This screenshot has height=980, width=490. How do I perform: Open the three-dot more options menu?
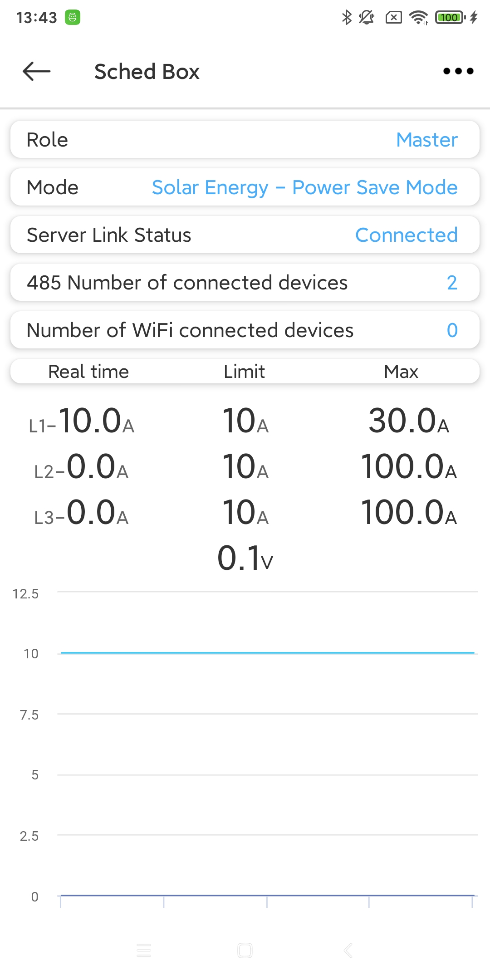tap(458, 71)
